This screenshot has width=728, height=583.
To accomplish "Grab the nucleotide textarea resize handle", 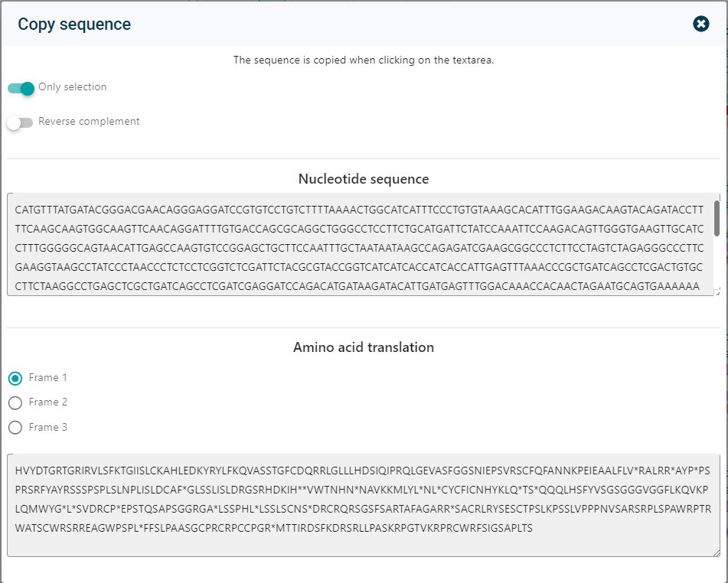I will pos(717,291).
